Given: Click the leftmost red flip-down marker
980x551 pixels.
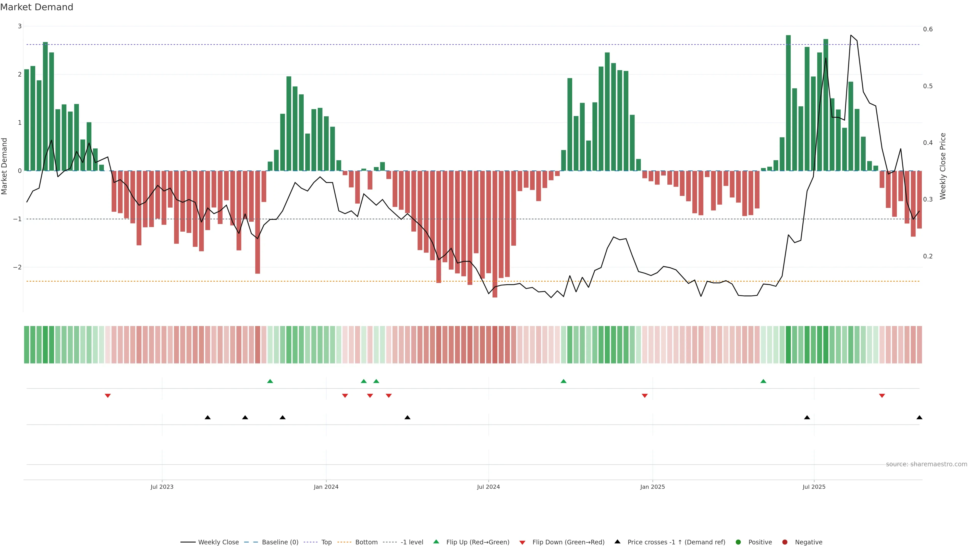Looking at the screenshot, I should pos(108,396).
